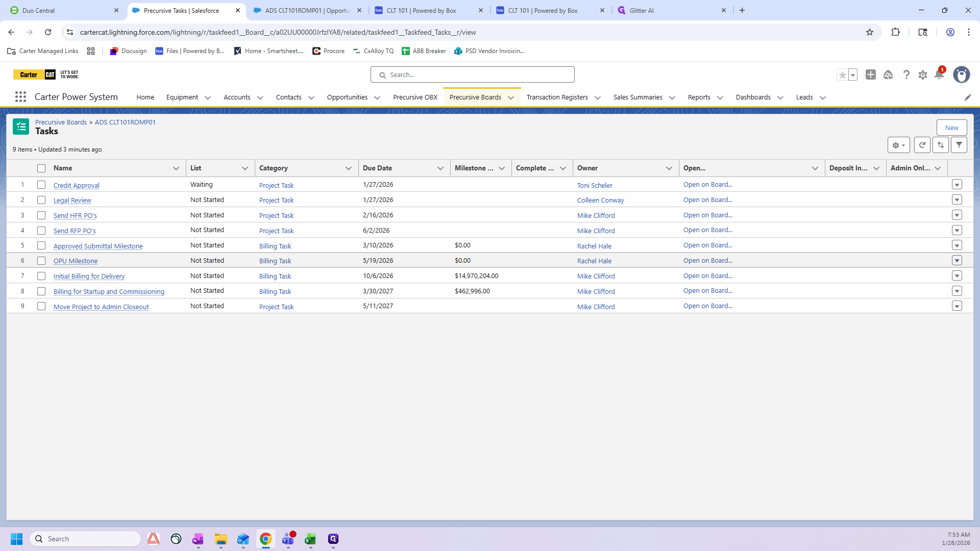This screenshot has width=980, height=551.
Task: Open list view controls gear dropdown
Action: 898,145
